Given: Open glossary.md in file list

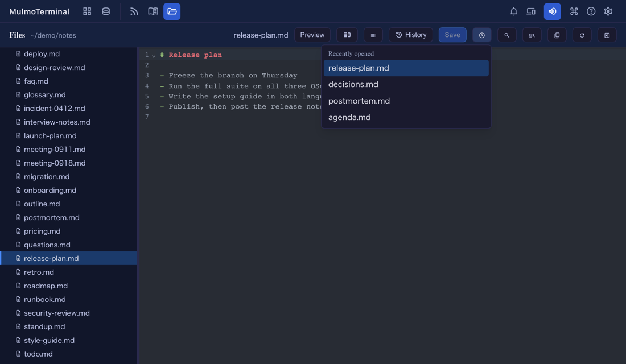Looking at the screenshot, I should click(68, 94).
